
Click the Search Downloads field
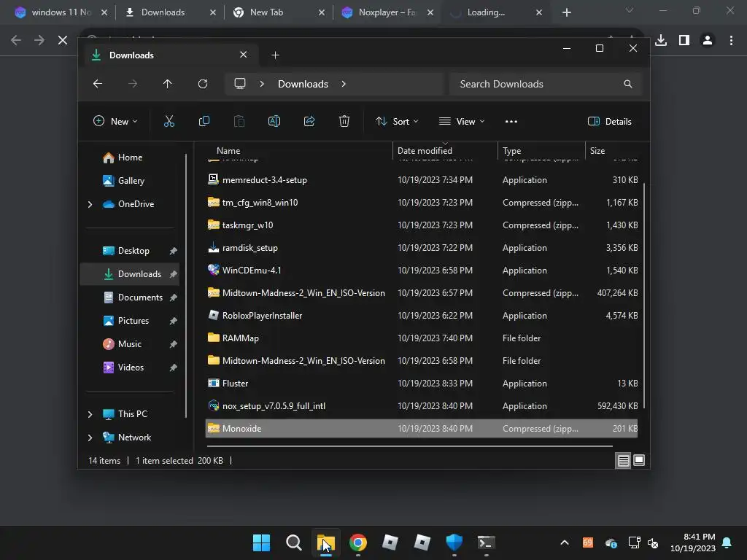tap(545, 84)
